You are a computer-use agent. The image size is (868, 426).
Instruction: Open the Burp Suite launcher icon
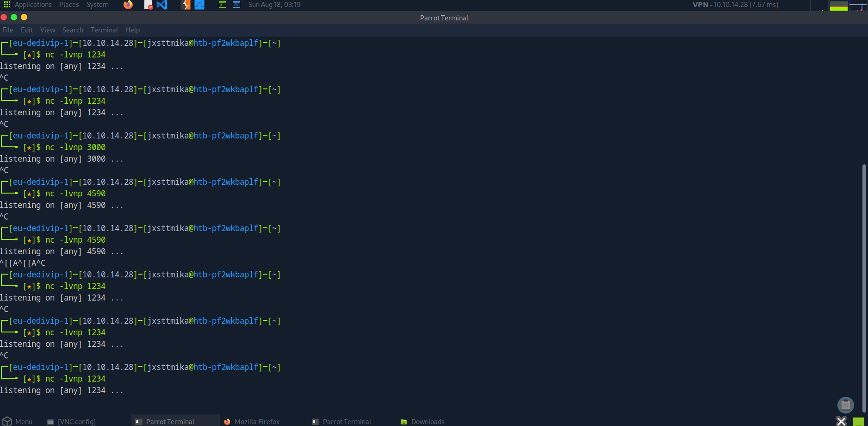click(x=186, y=5)
